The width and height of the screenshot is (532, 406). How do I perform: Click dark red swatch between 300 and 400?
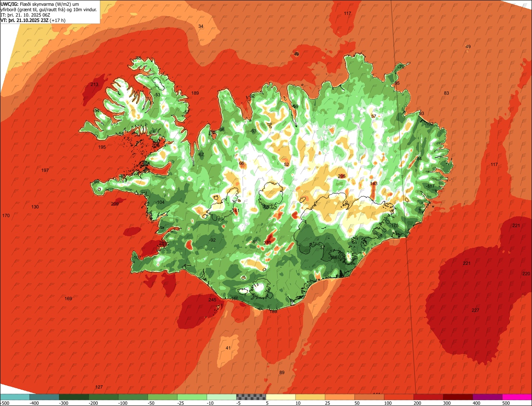click(458, 397)
